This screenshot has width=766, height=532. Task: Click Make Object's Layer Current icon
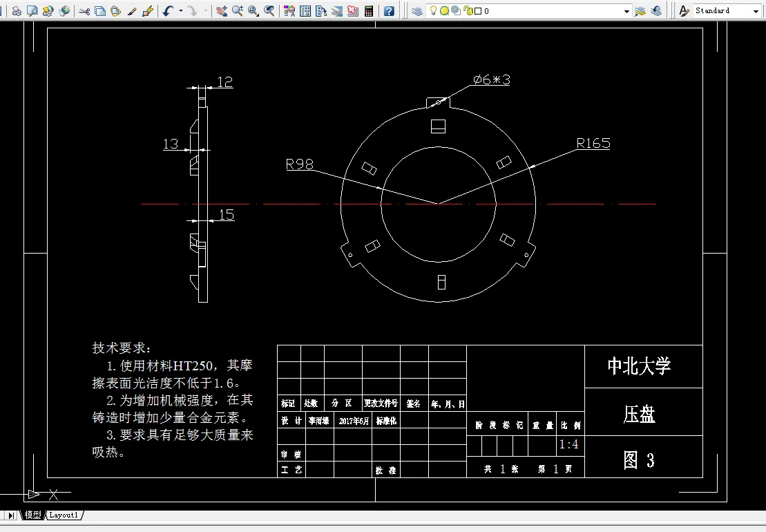pyautogui.click(x=640, y=11)
